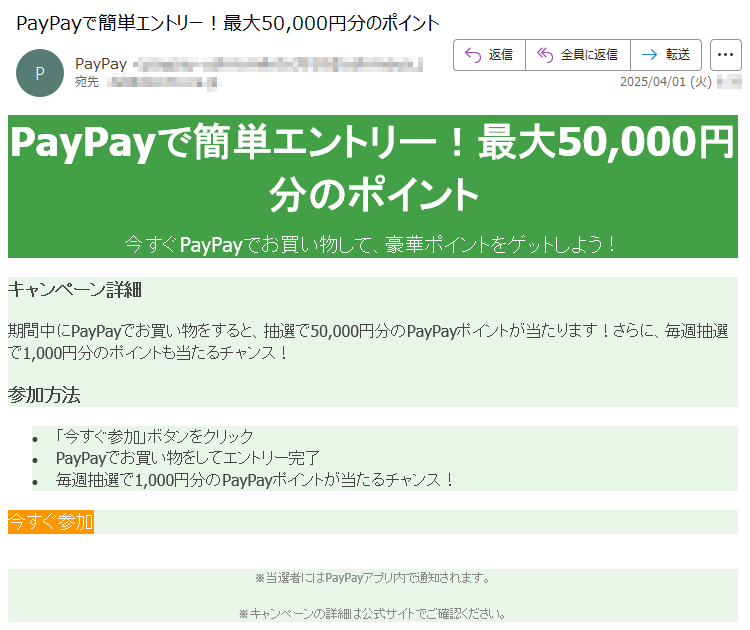Click the sender avatar circle P

point(40,73)
